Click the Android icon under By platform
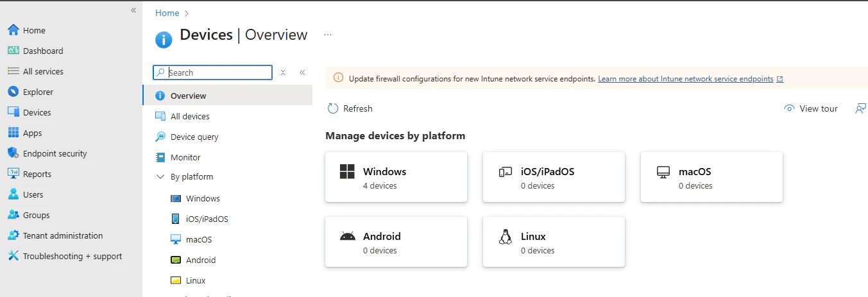868x297 pixels. pyautogui.click(x=176, y=260)
